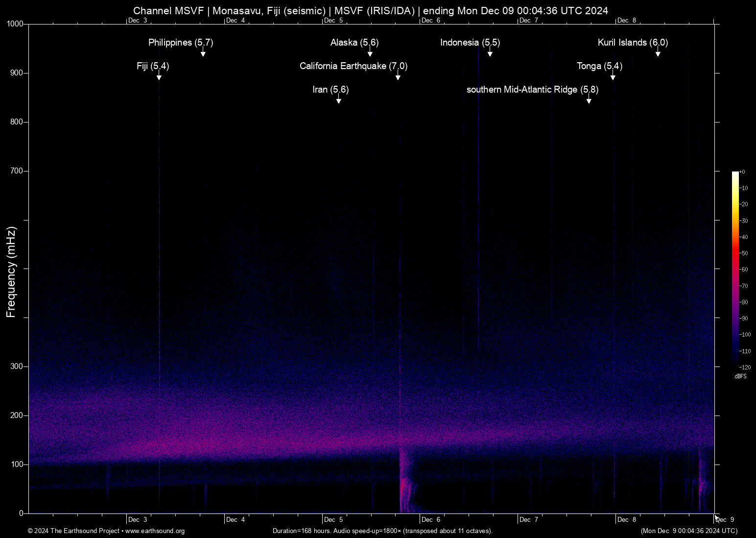
Task: Click the Indonesia (5.5) event arrow
Action: coord(490,53)
